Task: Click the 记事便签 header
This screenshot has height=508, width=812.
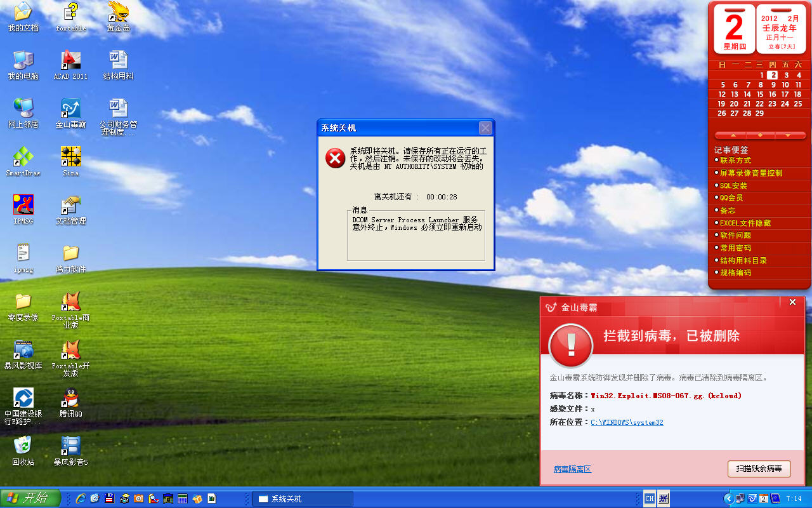Action: pyautogui.click(x=731, y=150)
